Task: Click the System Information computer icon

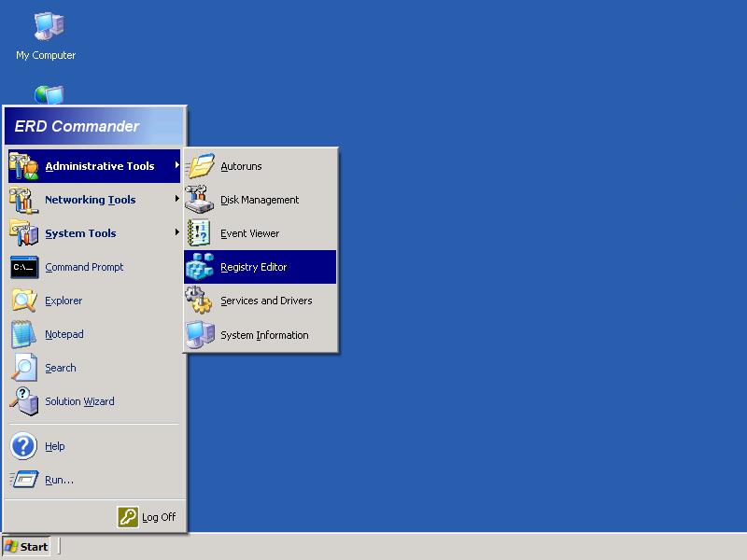Action: (200, 335)
